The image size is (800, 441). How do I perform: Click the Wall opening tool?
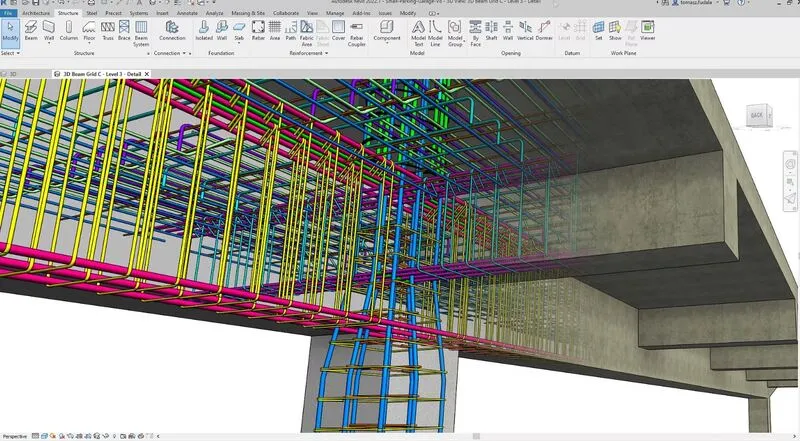tap(508, 31)
